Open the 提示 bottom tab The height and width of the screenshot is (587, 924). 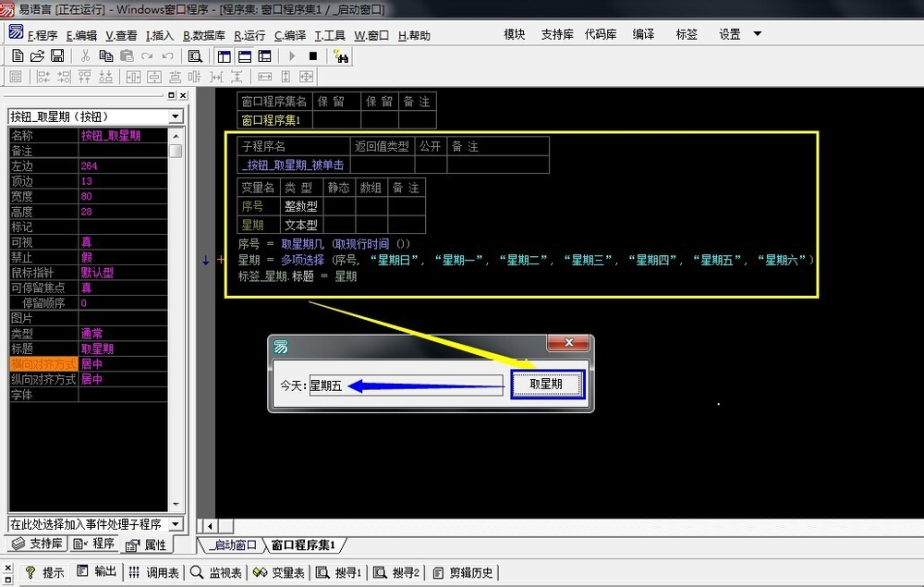44,572
